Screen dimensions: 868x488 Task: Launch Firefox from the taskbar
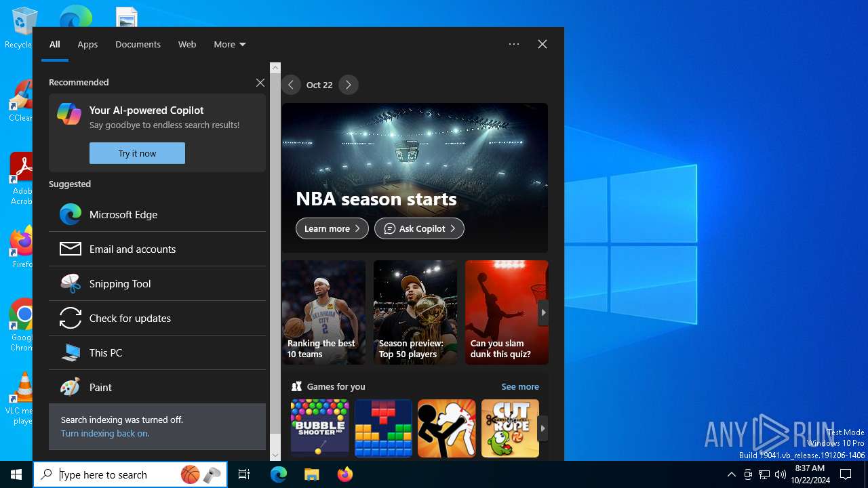(344, 474)
